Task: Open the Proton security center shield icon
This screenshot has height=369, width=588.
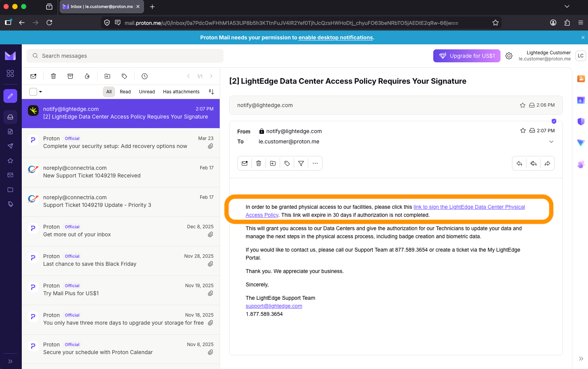Action: coord(581,122)
